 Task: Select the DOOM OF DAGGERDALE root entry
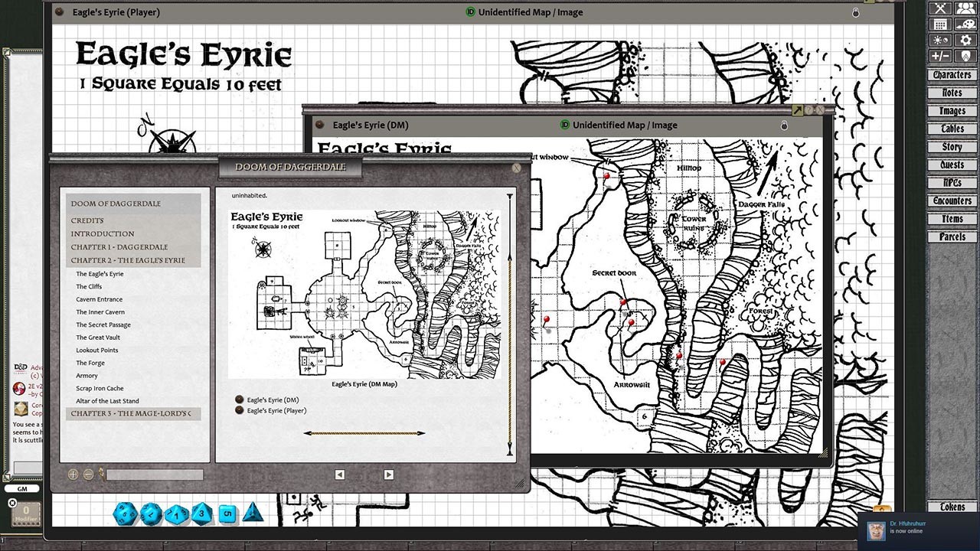pos(116,204)
